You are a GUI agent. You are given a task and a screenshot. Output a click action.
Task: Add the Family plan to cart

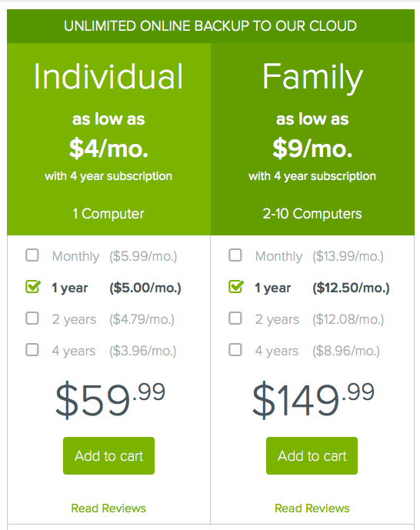pyautogui.click(x=312, y=455)
